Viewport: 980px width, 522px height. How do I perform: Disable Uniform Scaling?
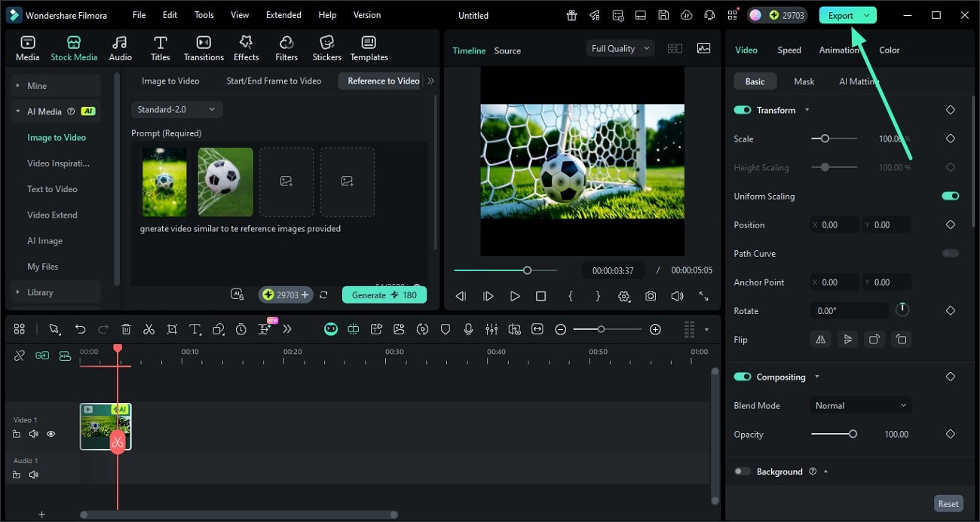click(x=950, y=195)
